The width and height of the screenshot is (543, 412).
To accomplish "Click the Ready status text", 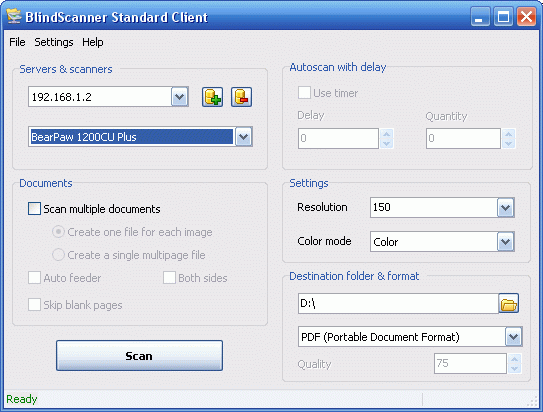I will tap(21, 399).
